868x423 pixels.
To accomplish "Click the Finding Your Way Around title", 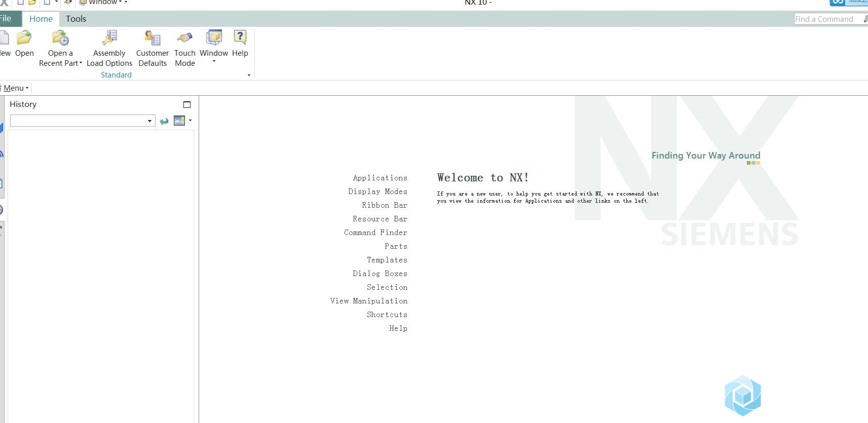I will pos(706,156).
